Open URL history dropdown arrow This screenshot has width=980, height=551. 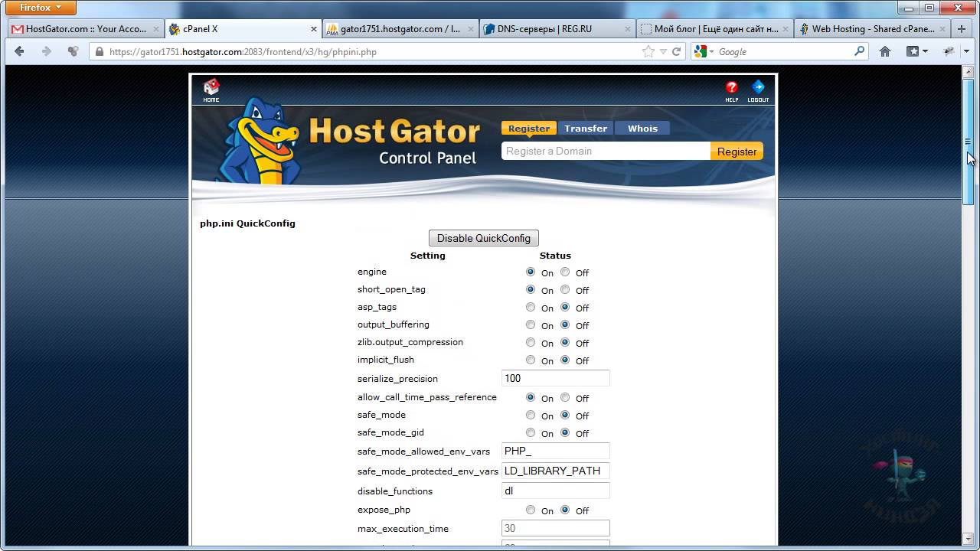pos(664,52)
